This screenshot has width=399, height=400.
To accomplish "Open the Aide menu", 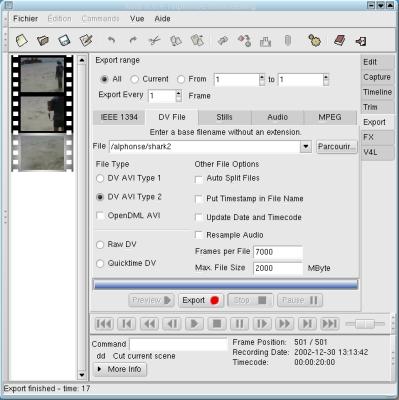I will 162,19.
